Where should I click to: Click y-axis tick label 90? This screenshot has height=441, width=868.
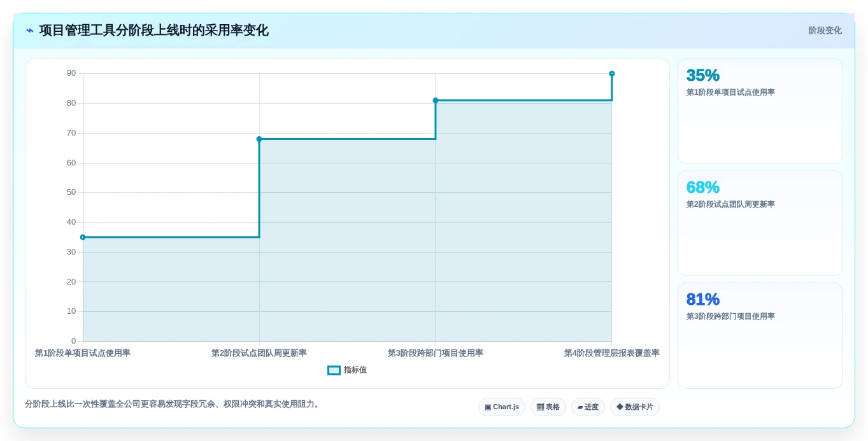(71, 73)
